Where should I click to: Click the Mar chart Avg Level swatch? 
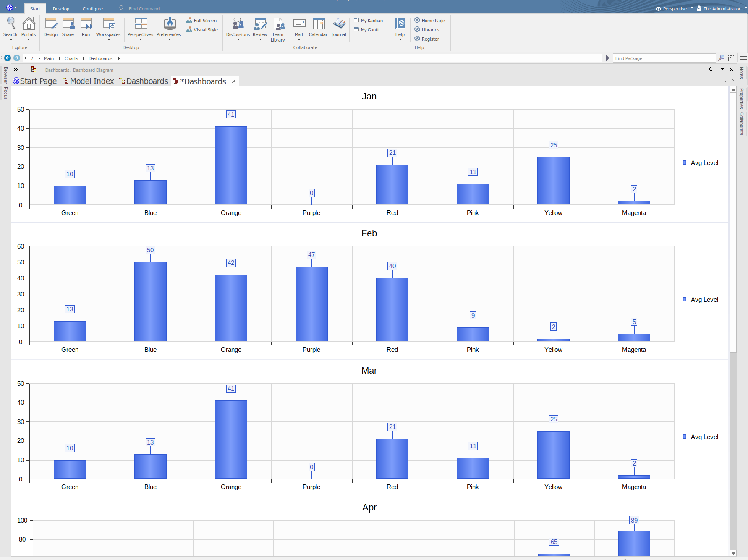tap(685, 437)
